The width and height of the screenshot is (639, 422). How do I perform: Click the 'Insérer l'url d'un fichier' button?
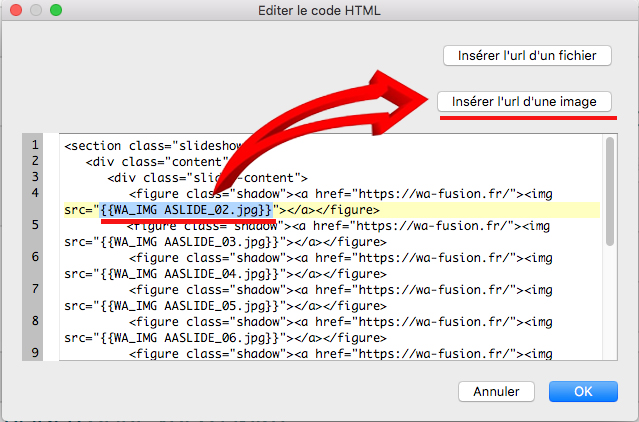pyautogui.click(x=526, y=55)
